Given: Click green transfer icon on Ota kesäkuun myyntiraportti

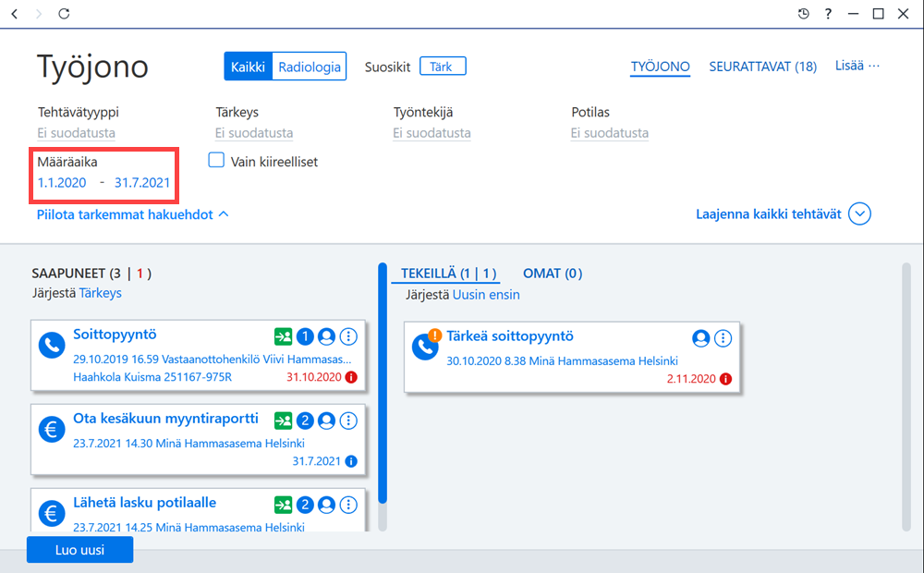Looking at the screenshot, I should tap(283, 421).
